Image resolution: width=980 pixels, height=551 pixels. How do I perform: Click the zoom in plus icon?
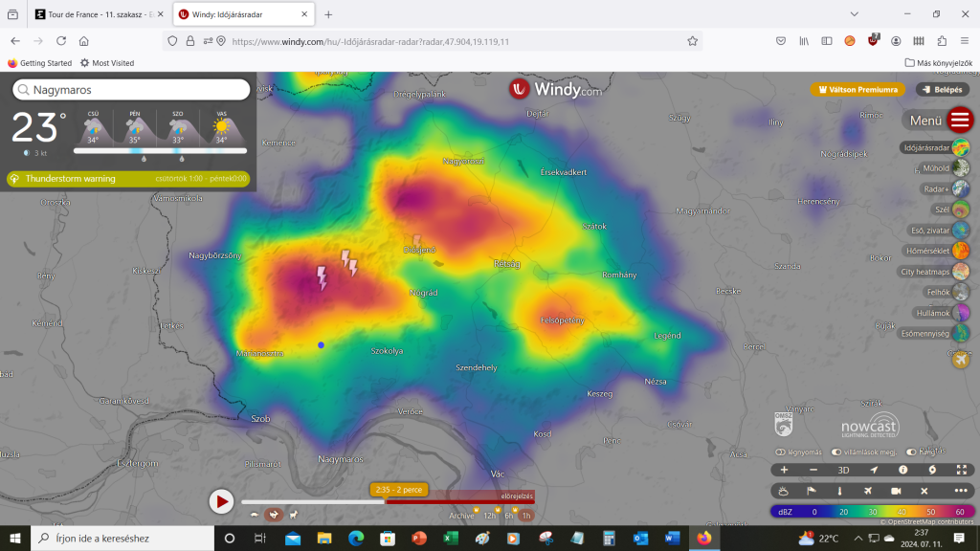(x=785, y=470)
